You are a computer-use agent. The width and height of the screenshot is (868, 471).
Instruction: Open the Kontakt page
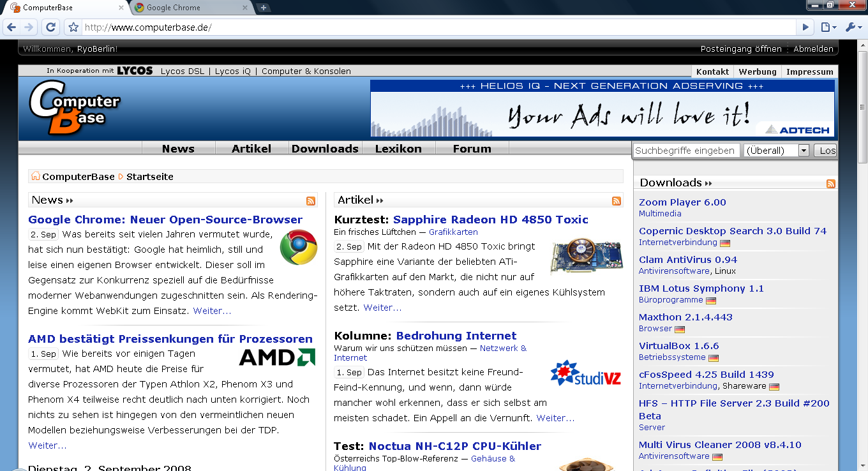click(712, 71)
